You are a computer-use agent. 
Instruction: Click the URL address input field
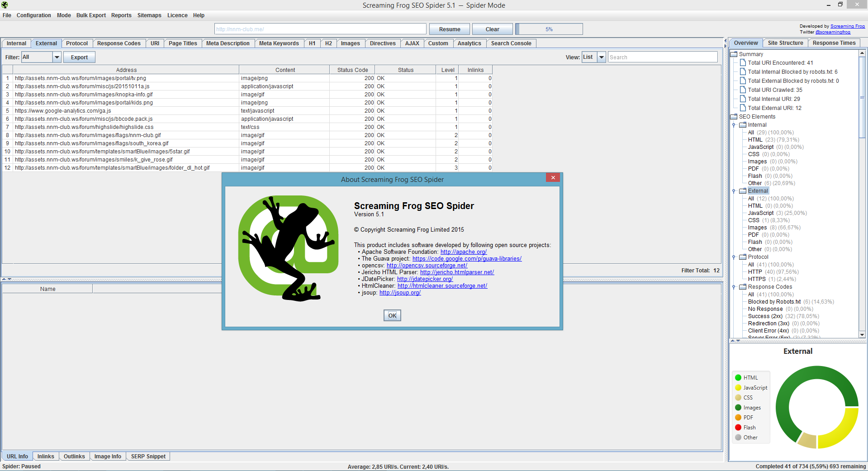[320, 29]
